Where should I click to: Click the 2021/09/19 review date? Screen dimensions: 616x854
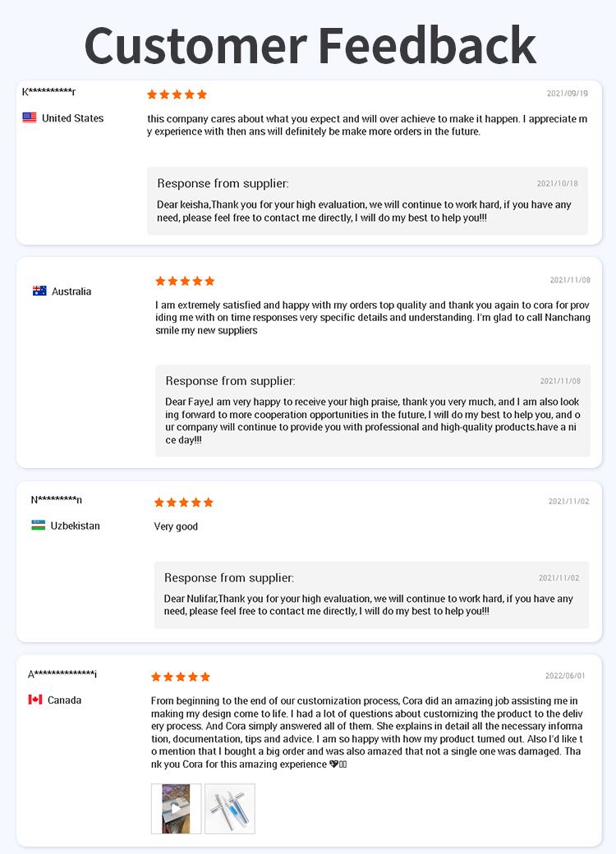point(568,94)
